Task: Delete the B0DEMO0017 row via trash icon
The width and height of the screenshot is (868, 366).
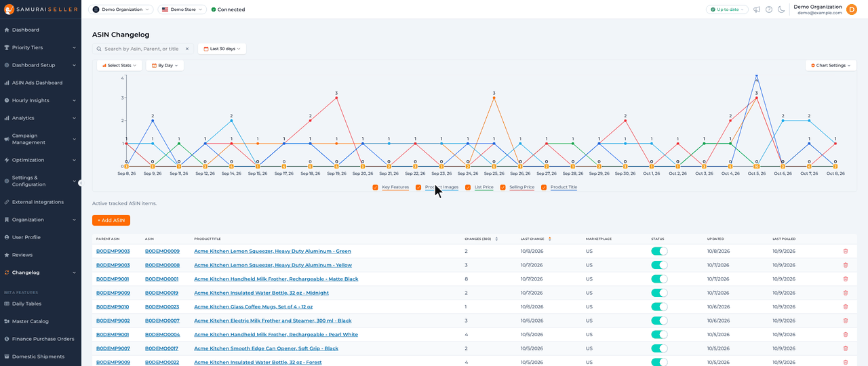Action: coord(845,348)
